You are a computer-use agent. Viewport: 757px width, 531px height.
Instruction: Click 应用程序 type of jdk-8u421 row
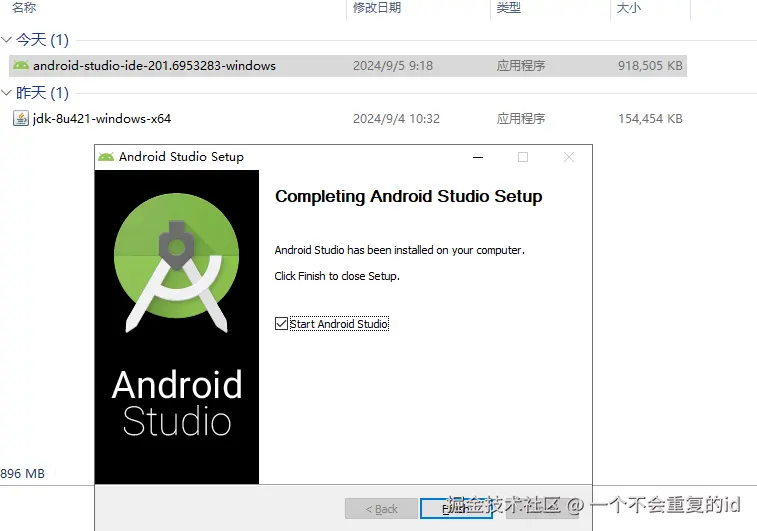(x=520, y=119)
